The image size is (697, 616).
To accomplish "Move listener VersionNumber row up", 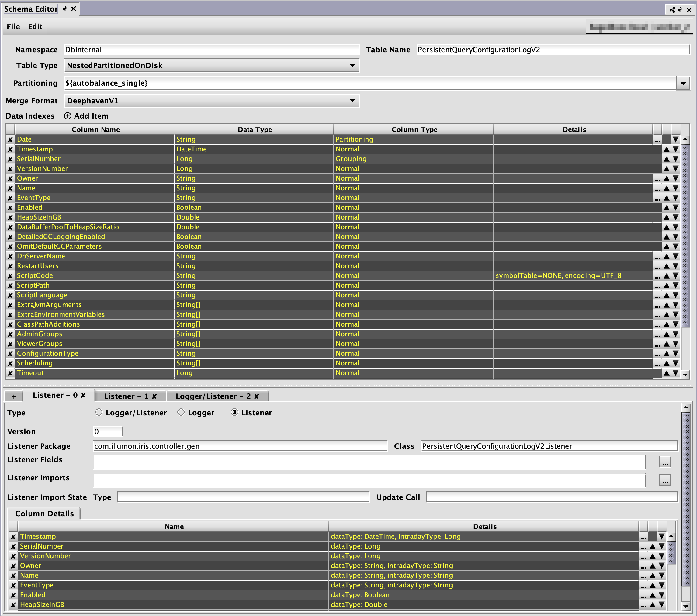I will [652, 556].
